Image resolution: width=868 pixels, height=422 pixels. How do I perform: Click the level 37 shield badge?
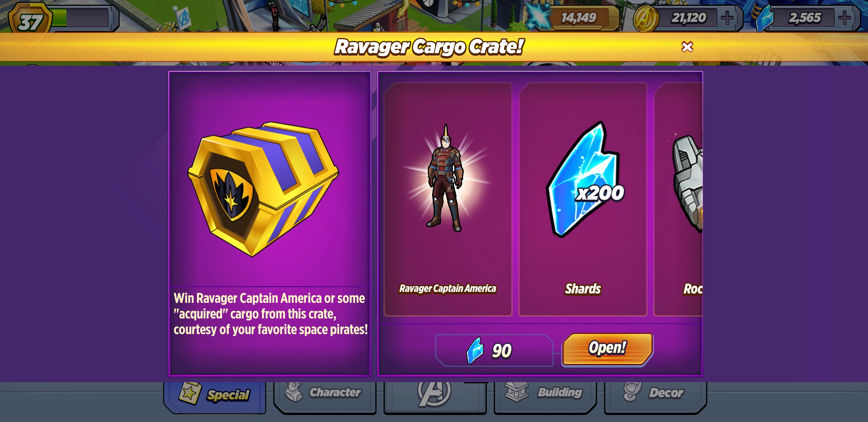pos(30,21)
